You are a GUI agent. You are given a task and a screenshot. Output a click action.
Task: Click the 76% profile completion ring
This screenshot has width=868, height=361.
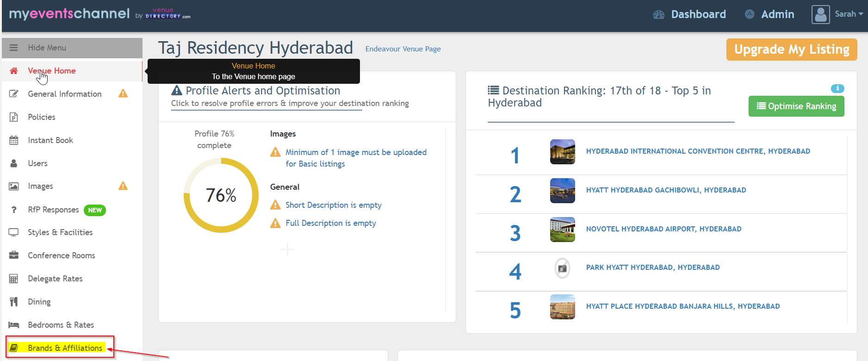click(221, 195)
